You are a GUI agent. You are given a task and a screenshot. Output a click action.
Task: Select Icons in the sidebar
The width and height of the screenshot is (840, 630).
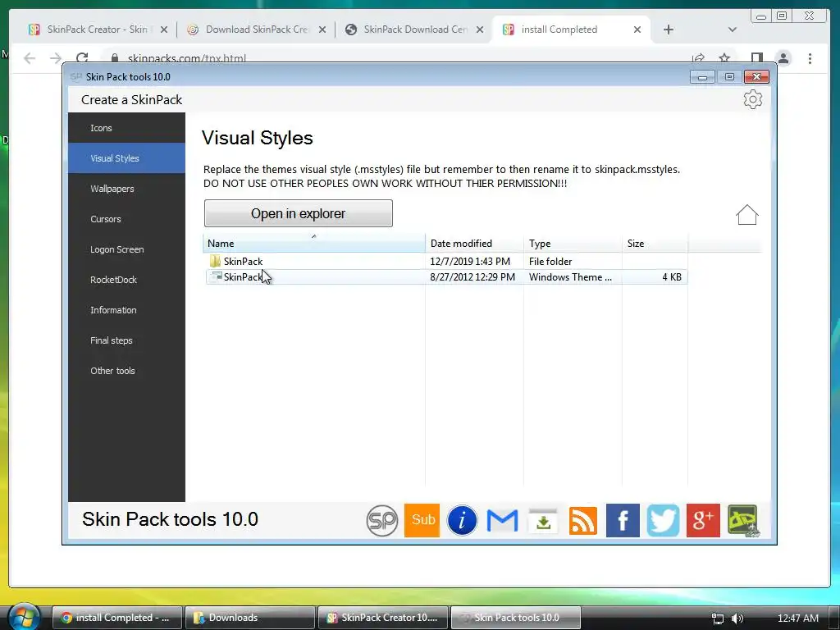click(126, 128)
